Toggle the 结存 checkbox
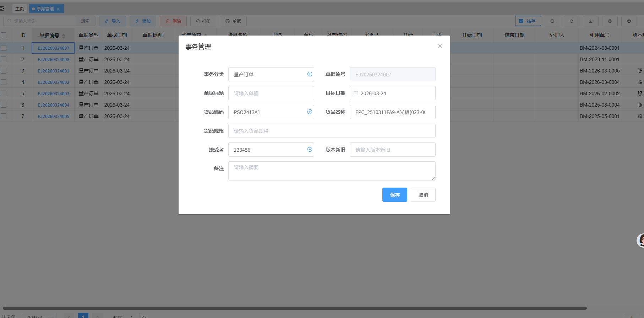The height and width of the screenshot is (318, 644). [521, 21]
